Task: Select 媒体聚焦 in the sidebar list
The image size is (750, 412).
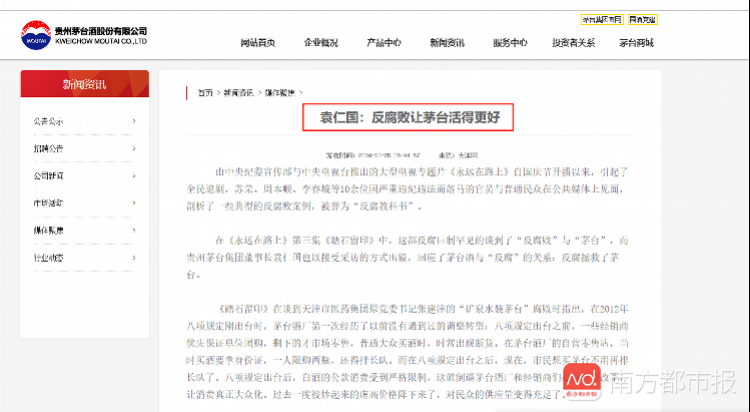Action: 48,231
